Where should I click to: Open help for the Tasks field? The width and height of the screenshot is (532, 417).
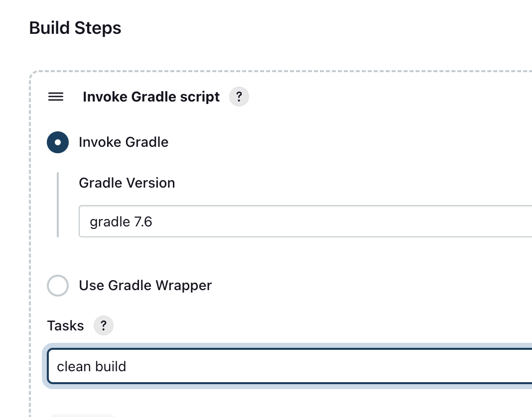point(103,326)
